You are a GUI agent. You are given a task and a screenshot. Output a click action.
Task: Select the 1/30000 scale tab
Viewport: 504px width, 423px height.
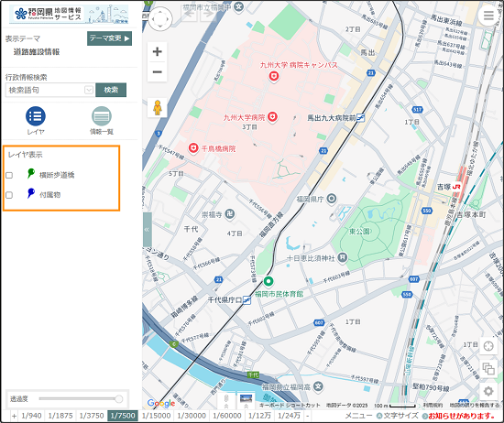click(x=192, y=416)
